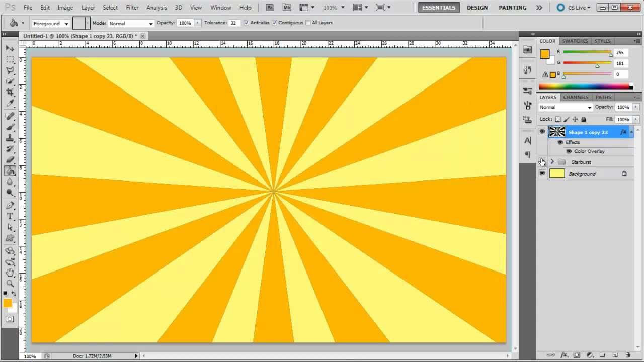This screenshot has height=362, width=644.
Task: Select the Crop tool
Action: 10,93
